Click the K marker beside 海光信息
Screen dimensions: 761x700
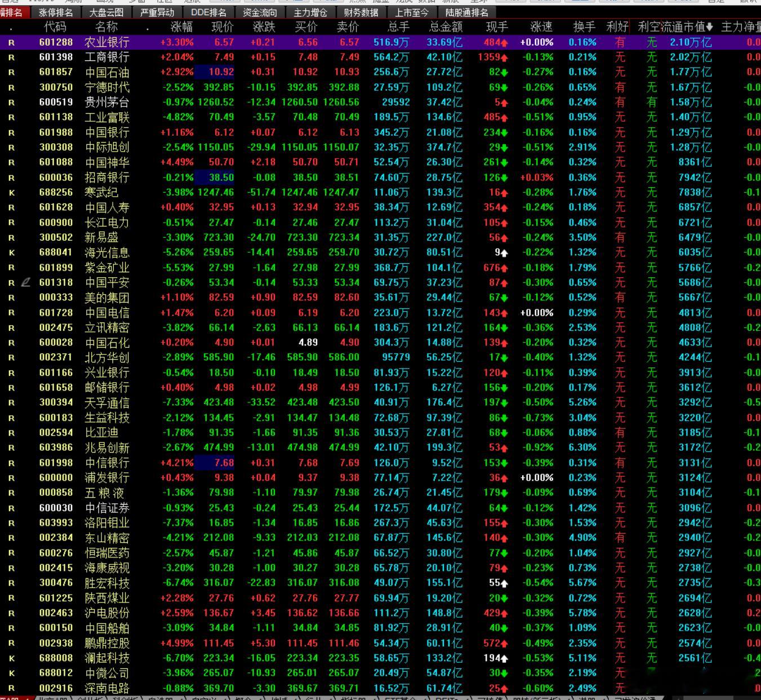(12, 253)
